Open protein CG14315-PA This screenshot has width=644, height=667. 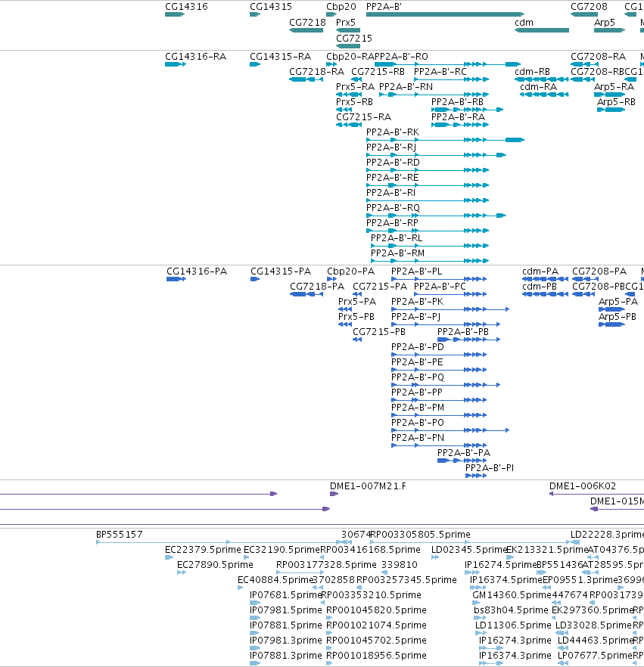pos(281,271)
